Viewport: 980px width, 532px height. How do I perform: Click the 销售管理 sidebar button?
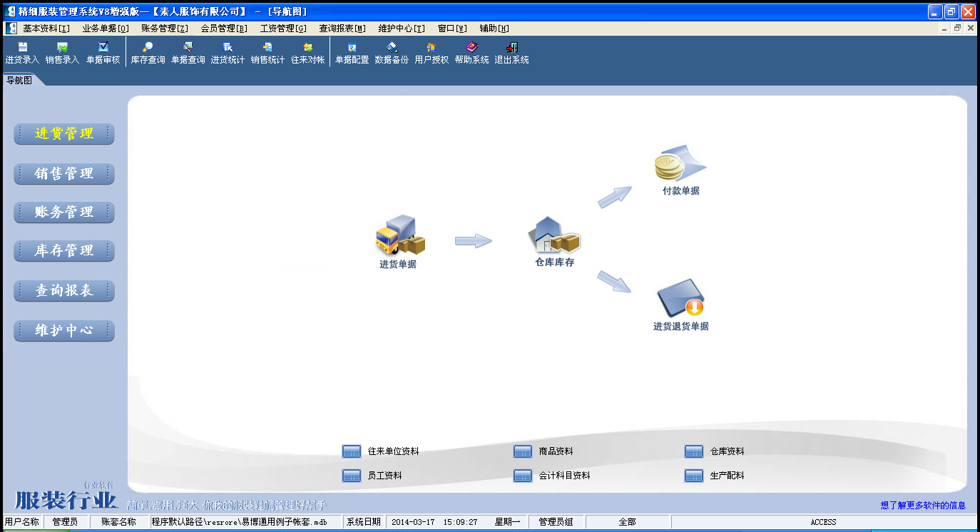(64, 173)
